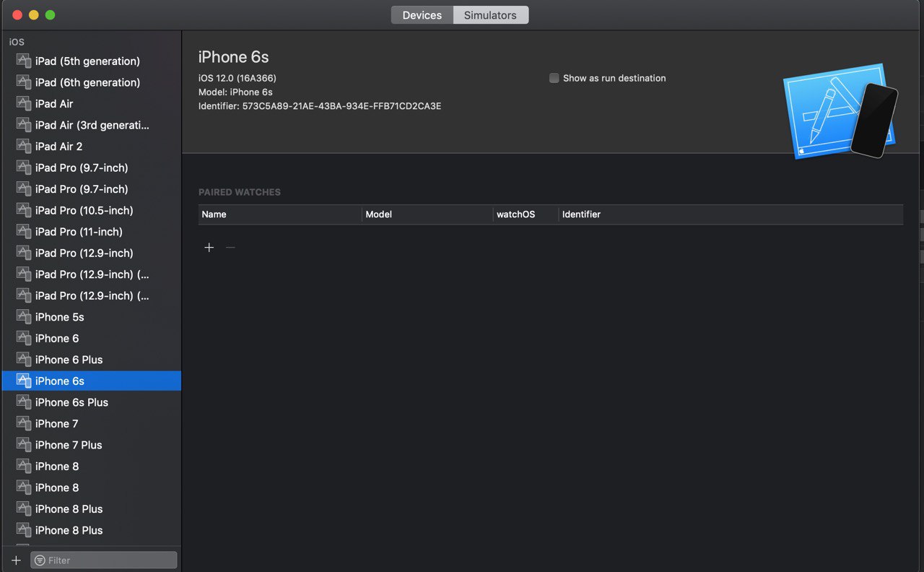Click the Model: iPhone 6s detail line
This screenshot has height=572, width=924.
(x=235, y=92)
